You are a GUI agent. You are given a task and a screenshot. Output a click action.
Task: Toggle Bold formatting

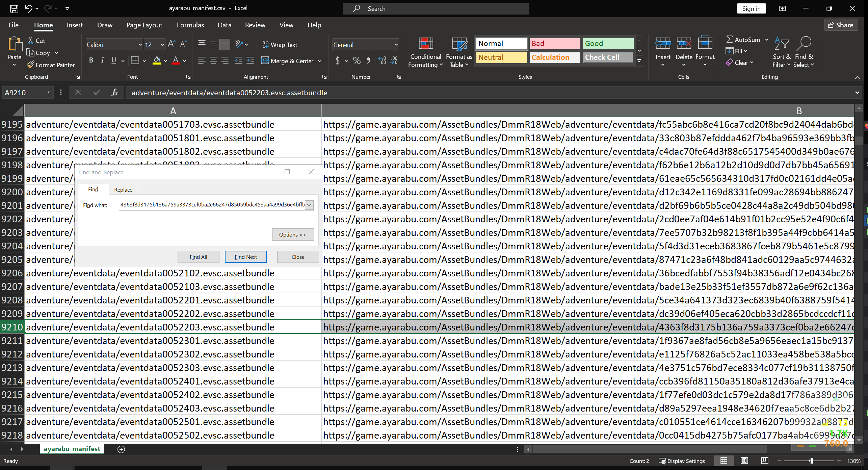coord(91,60)
